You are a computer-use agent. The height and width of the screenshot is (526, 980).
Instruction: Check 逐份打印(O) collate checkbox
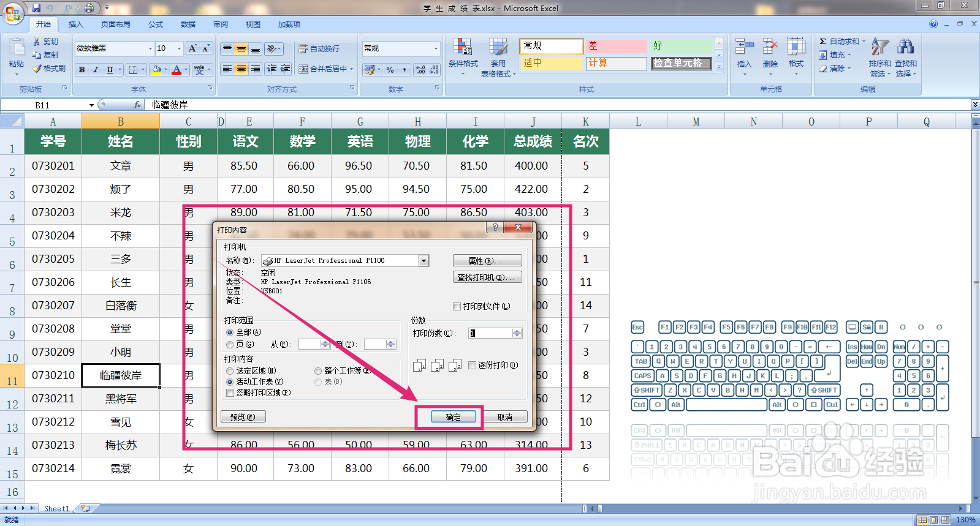pos(472,365)
